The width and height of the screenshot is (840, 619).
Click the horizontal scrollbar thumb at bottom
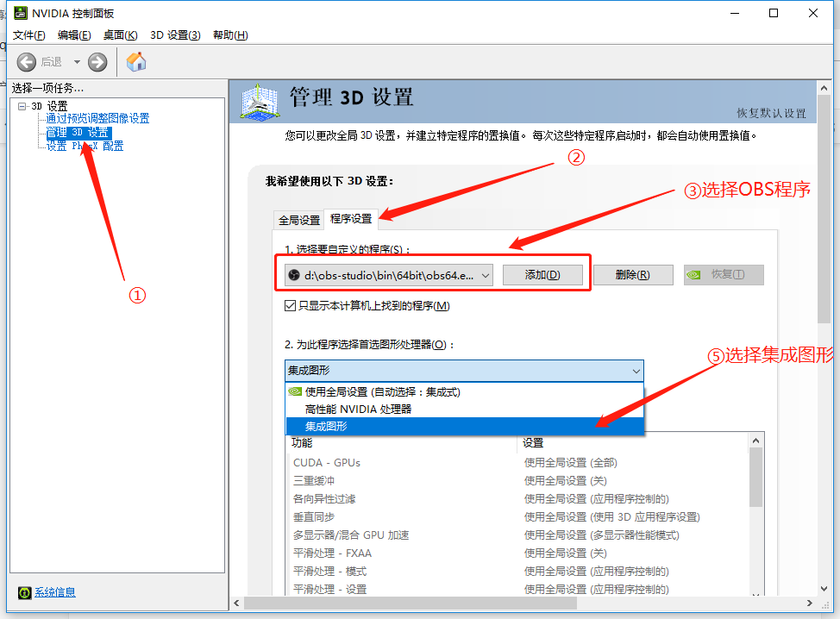point(411,603)
